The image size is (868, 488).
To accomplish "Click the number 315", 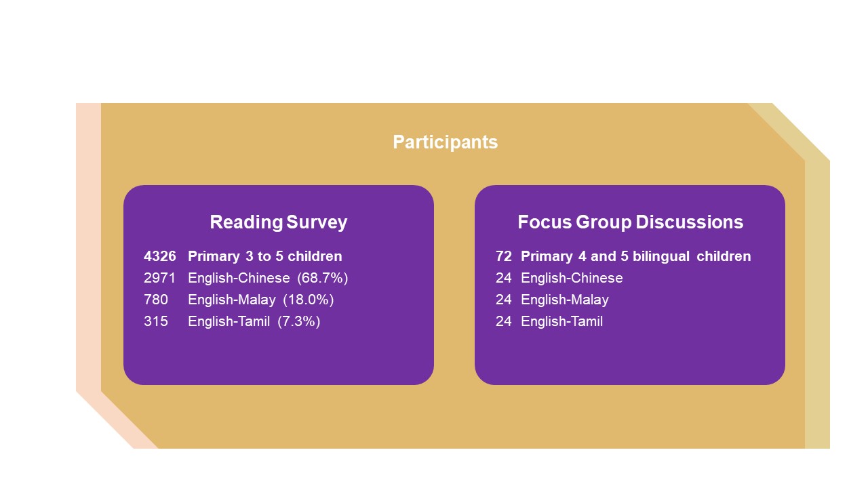I will tap(156, 321).
